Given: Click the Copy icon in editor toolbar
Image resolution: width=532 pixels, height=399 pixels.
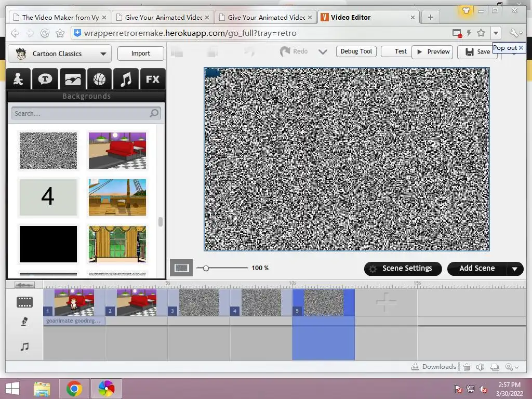Looking at the screenshot, I should coord(177,52).
